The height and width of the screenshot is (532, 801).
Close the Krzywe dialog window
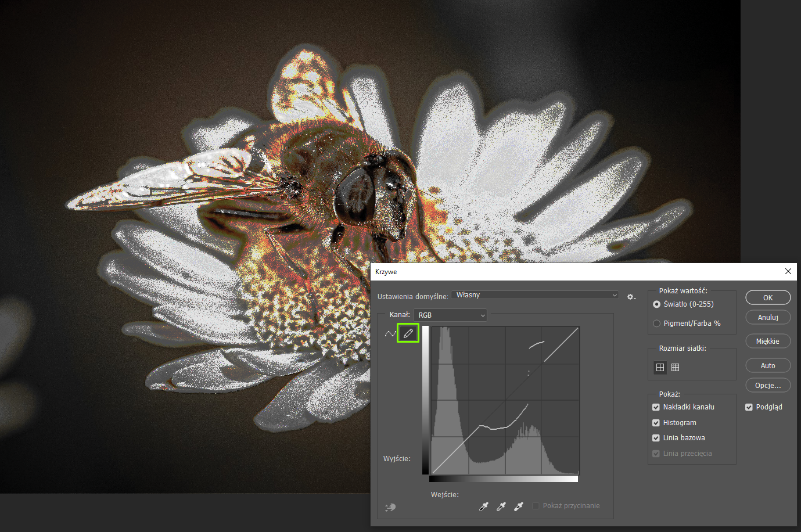point(788,271)
